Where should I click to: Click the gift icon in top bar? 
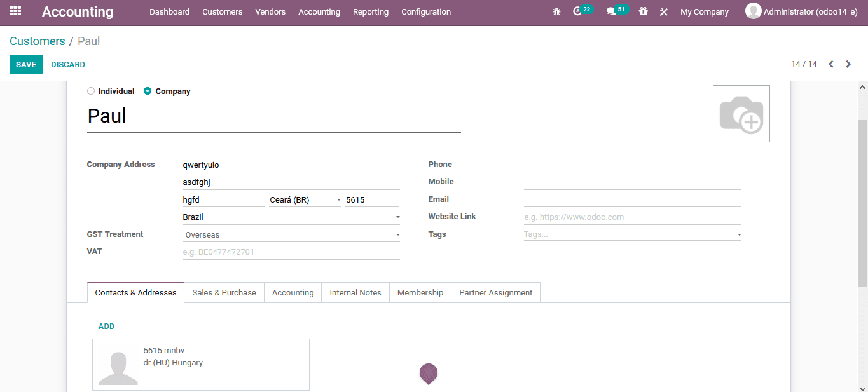tap(643, 11)
